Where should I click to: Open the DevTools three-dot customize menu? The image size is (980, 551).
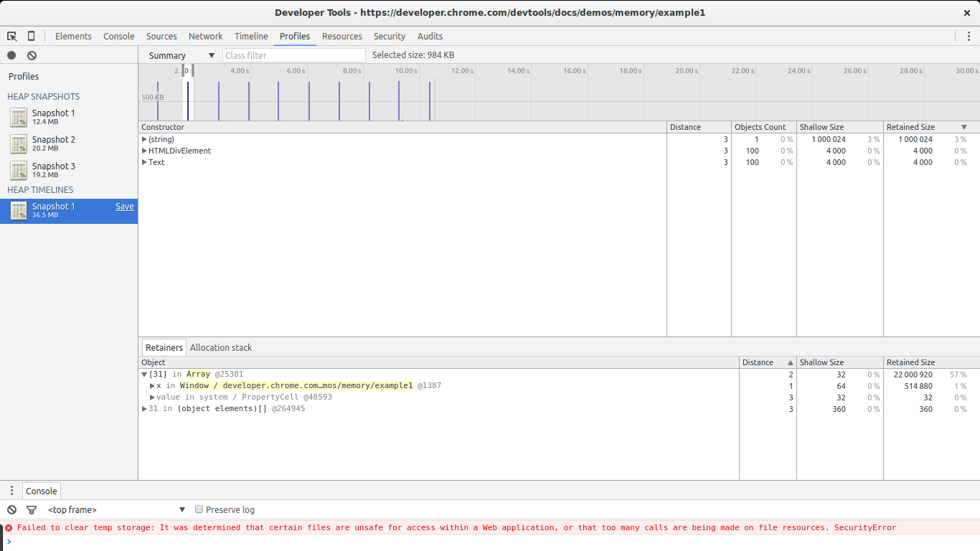(x=968, y=36)
